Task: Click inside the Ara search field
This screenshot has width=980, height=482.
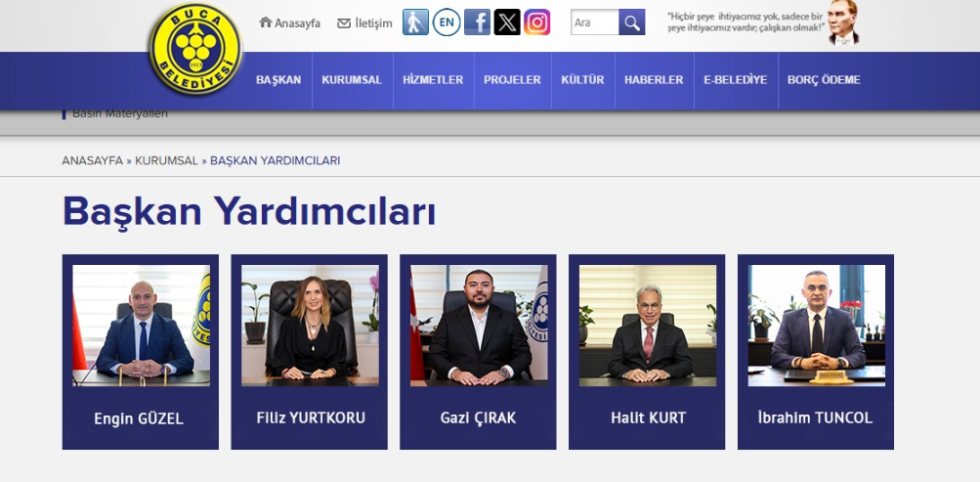Action: tap(594, 22)
